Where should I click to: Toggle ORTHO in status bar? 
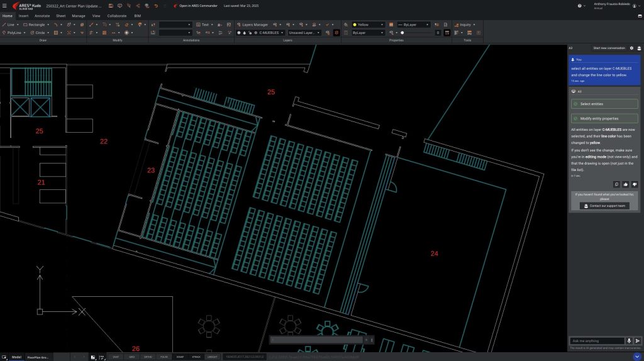point(148,357)
